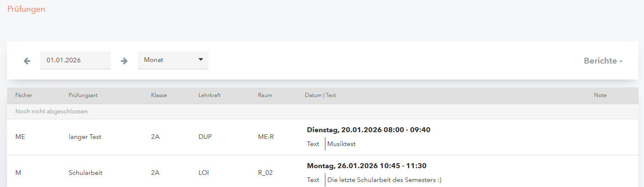Click the date field showing 01.01.2026
The image size is (644, 187).
(x=75, y=60)
